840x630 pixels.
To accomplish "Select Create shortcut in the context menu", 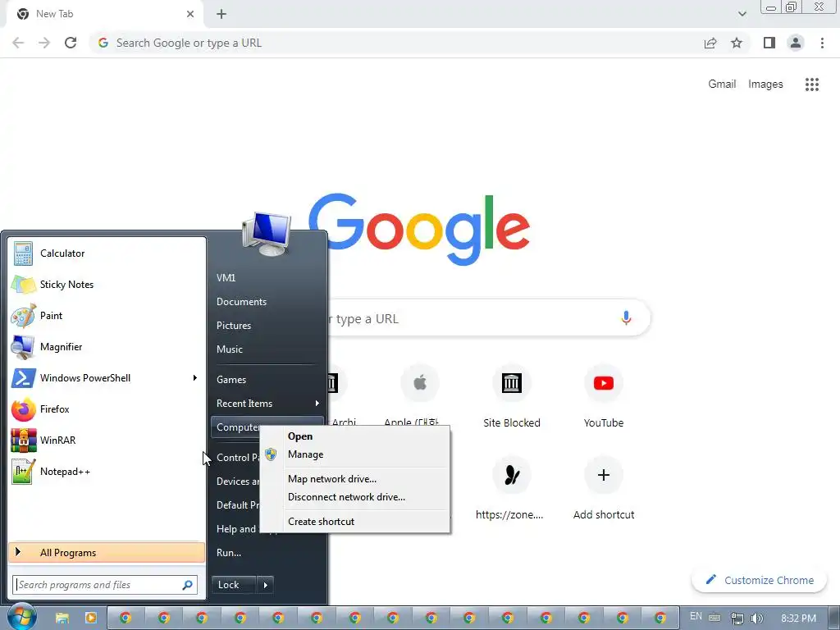I will 354,522.
